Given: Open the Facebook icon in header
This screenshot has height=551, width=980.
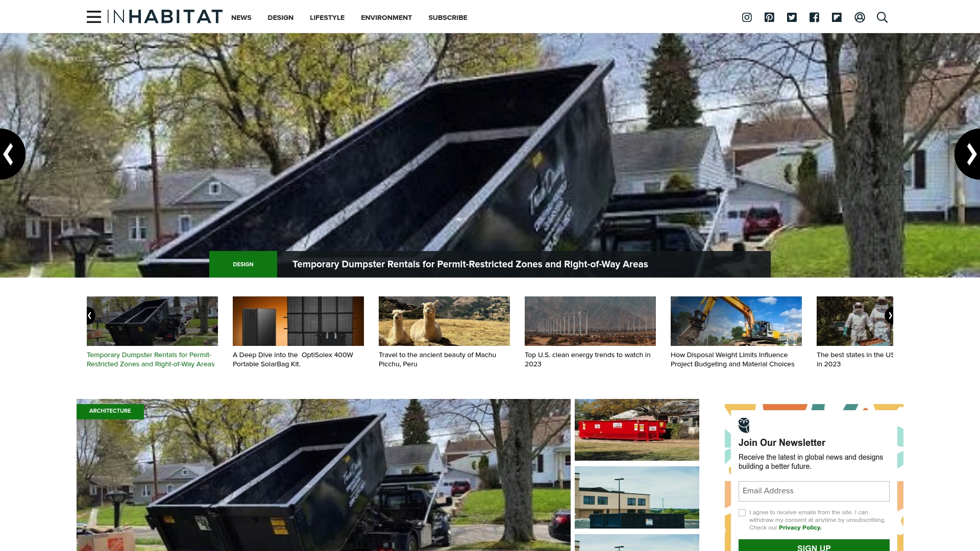Looking at the screenshot, I should coord(814,17).
